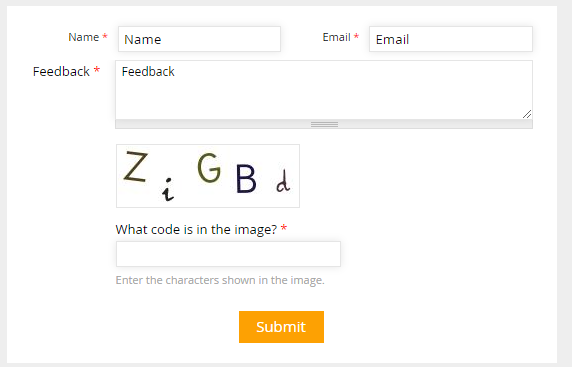Click the 'Enter the characters shown' hint text
The width and height of the screenshot is (572, 367).
click(220, 280)
